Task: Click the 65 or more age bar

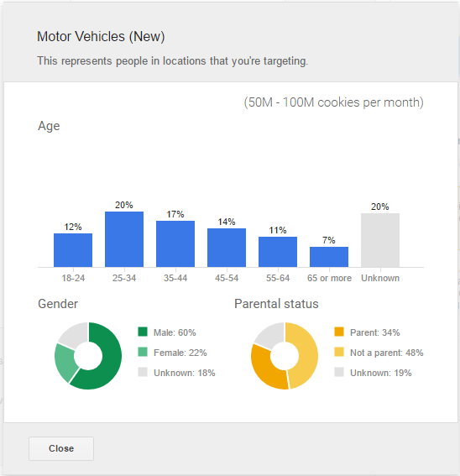Action: (x=329, y=257)
